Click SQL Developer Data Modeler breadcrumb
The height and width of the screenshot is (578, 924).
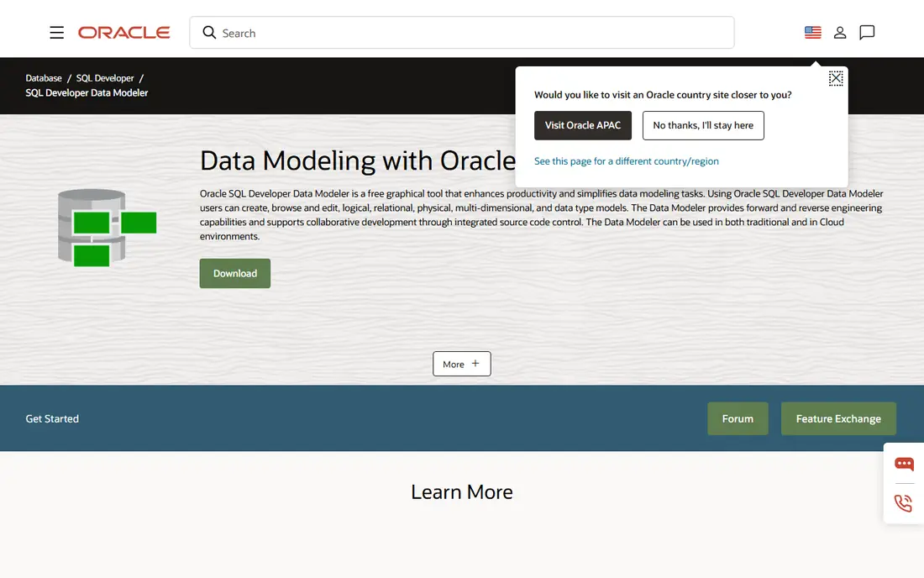[87, 92]
